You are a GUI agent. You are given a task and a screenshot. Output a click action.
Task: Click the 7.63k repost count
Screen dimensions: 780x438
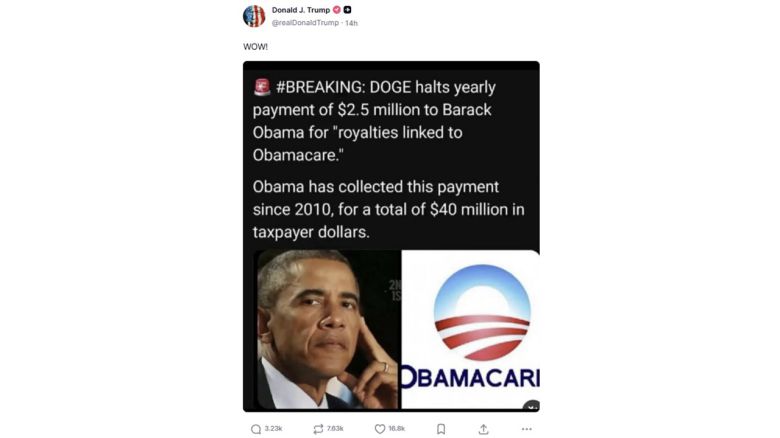point(335,429)
